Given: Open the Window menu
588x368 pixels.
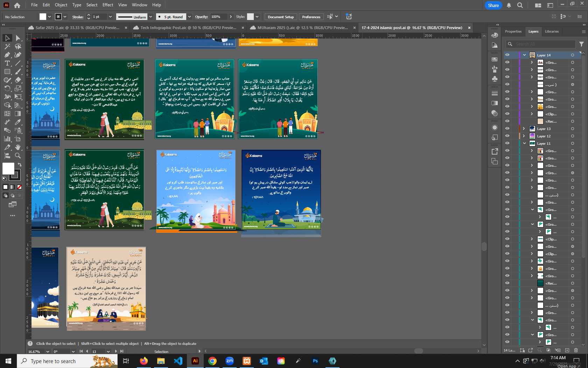Looking at the screenshot, I should point(140,5).
